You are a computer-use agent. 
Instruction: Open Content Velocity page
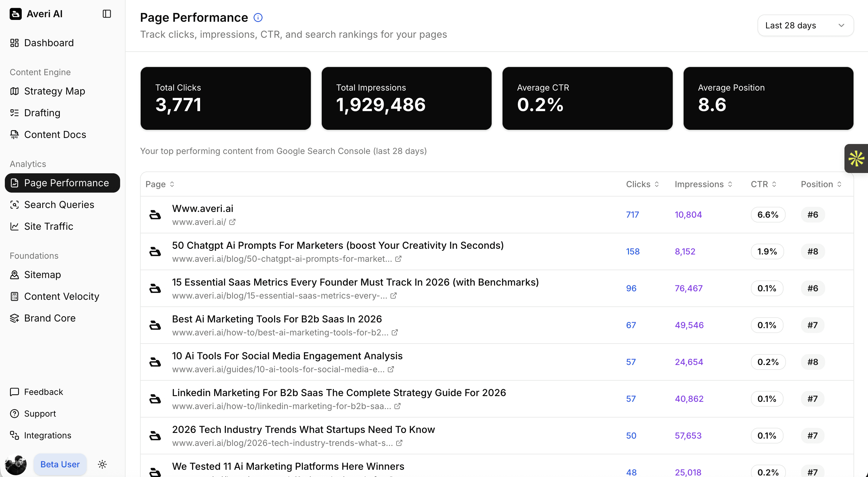tap(62, 296)
